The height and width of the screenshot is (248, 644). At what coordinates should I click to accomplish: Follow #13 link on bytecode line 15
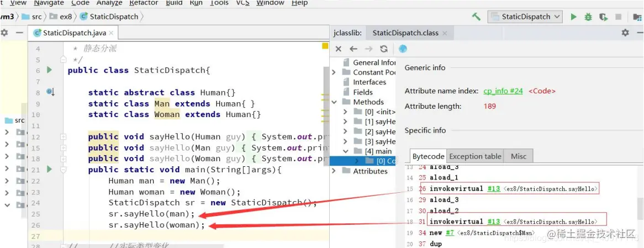[x=494, y=189]
